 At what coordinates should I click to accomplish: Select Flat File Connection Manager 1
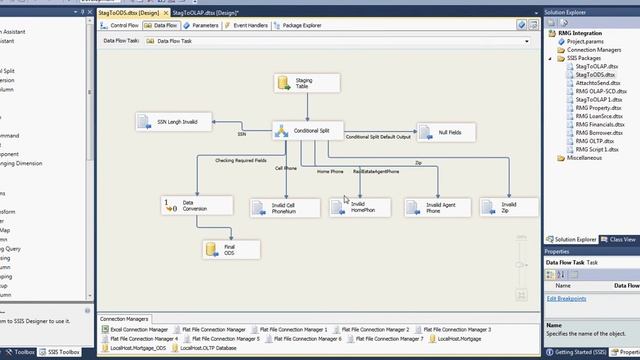tap(289, 329)
